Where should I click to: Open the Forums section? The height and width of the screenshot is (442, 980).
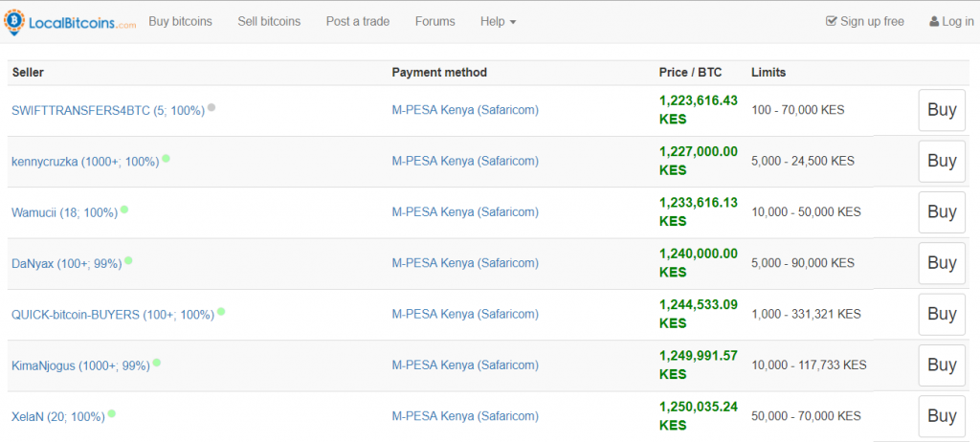coord(435,22)
